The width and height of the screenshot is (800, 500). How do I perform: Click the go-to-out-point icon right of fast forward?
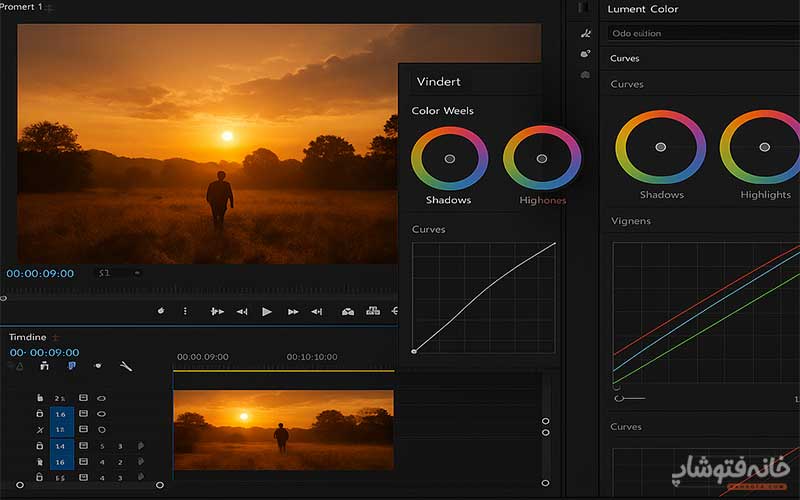[x=317, y=311]
